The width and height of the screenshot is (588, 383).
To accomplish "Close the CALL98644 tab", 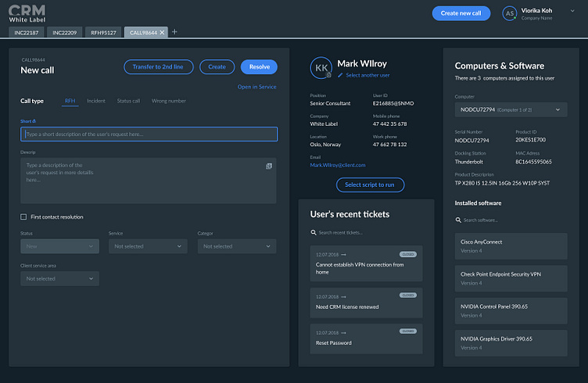I will click(x=162, y=33).
